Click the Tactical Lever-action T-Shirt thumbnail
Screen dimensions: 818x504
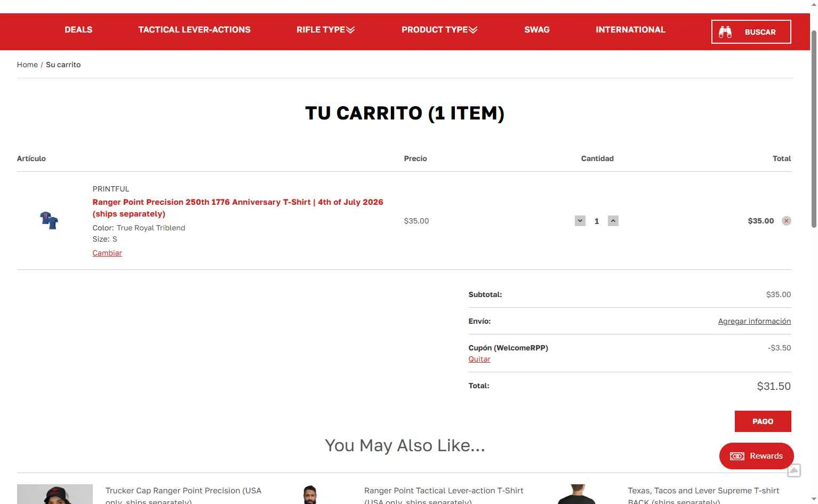point(310,494)
